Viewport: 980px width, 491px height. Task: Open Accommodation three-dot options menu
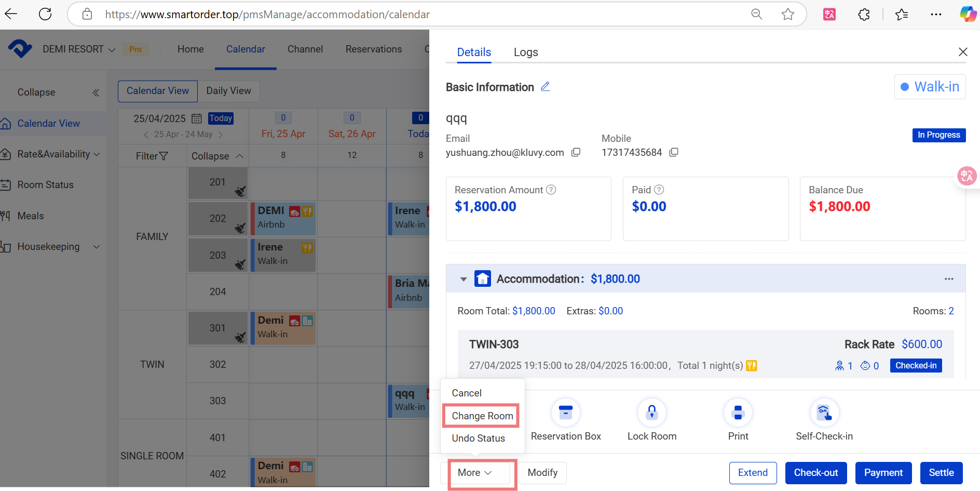(x=949, y=279)
